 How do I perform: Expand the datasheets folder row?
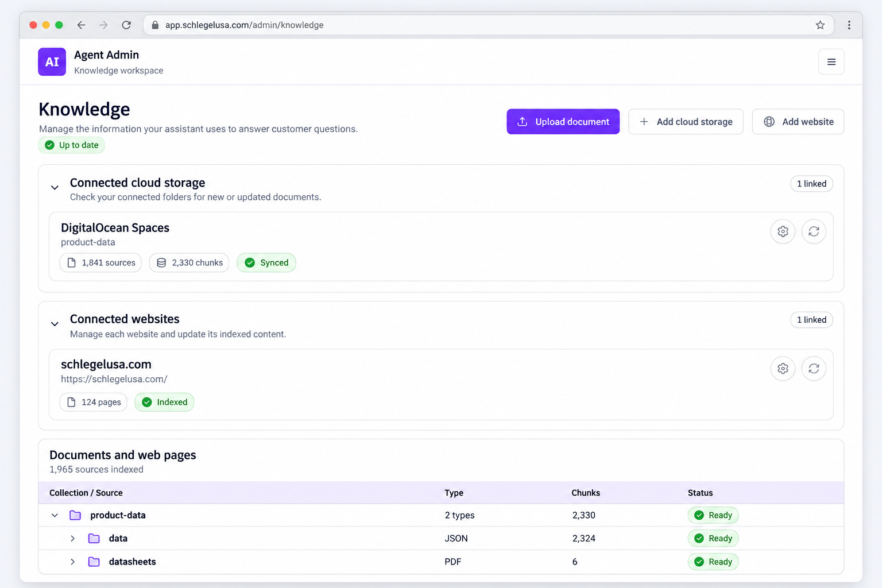[72, 562]
